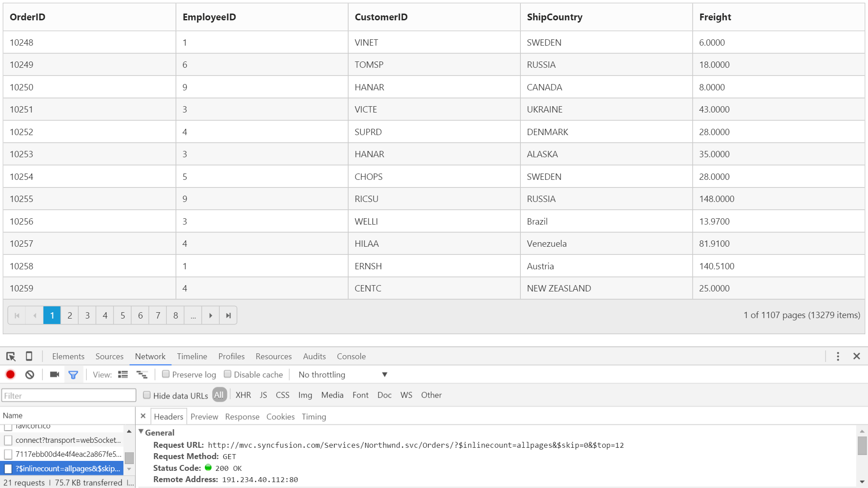The height and width of the screenshot is (488, 868).
Task: Open the No throttling dropdown
Action: click(341, 375)
